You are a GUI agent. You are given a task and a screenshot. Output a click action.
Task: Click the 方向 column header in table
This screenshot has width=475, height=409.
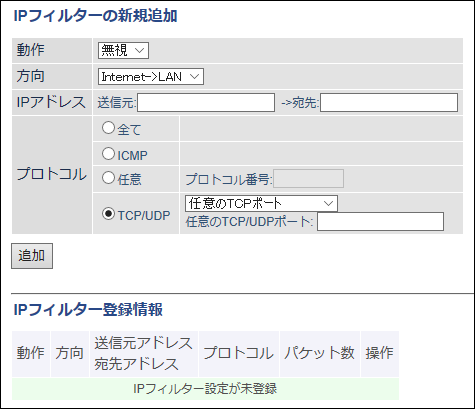click(x=70, y=354)
